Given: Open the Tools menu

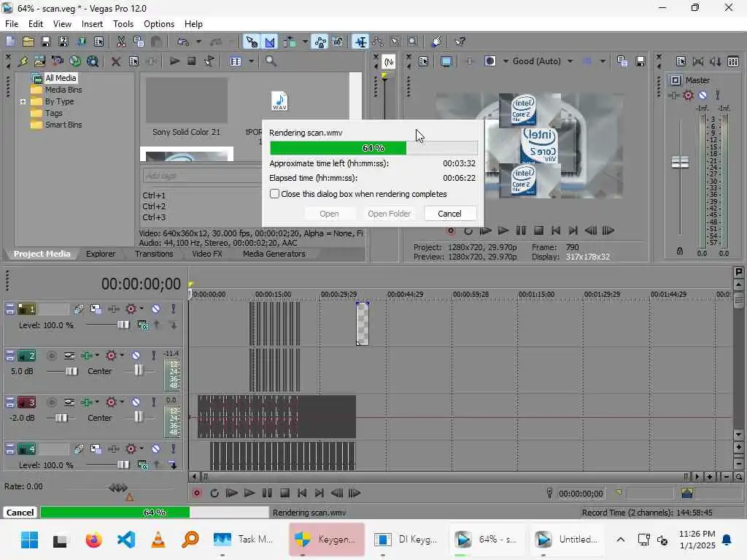Looking at the screenshot, I should [123, 24].
